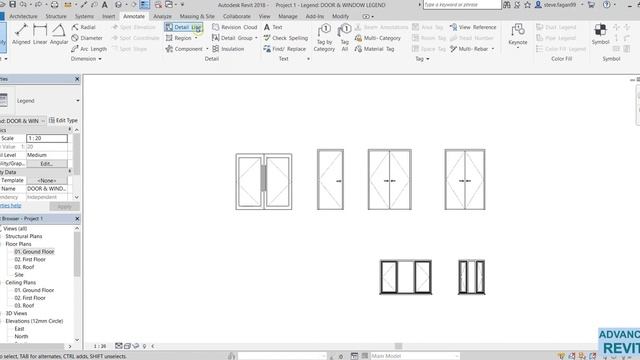This screenshot has width=640, height=360.
Task: Select the Material Tag tool
Action: coord(375,49)
